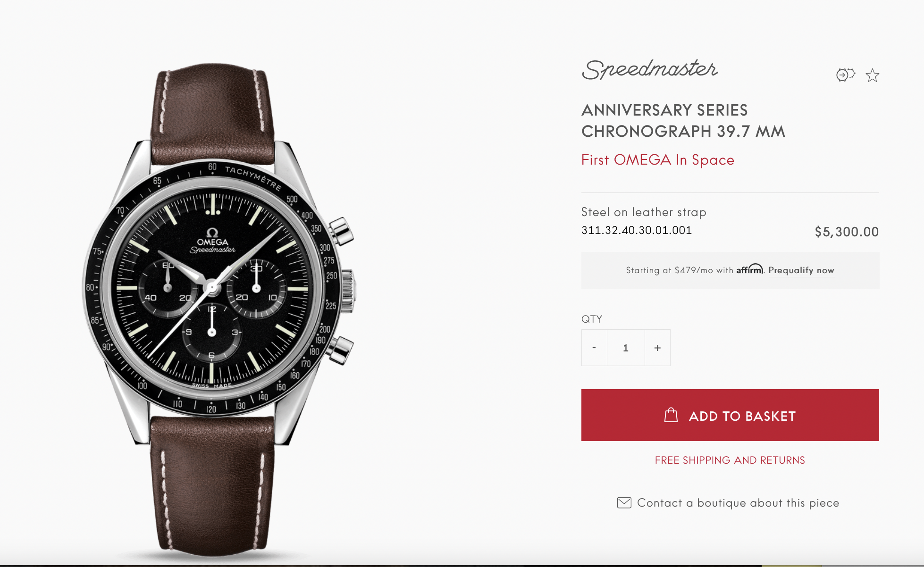Add watch to wishlist with star icon
Screen dimensions: 924x567
873,75
